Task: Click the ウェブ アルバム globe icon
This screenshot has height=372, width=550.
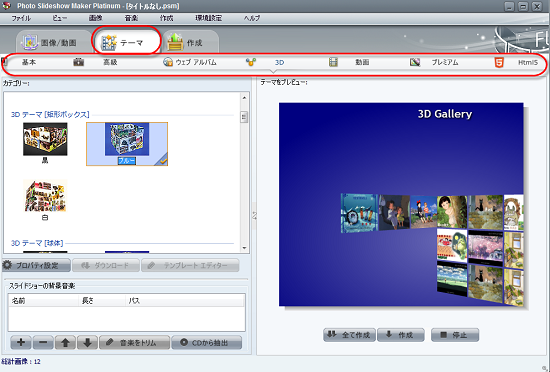Action: click(168, 62)
